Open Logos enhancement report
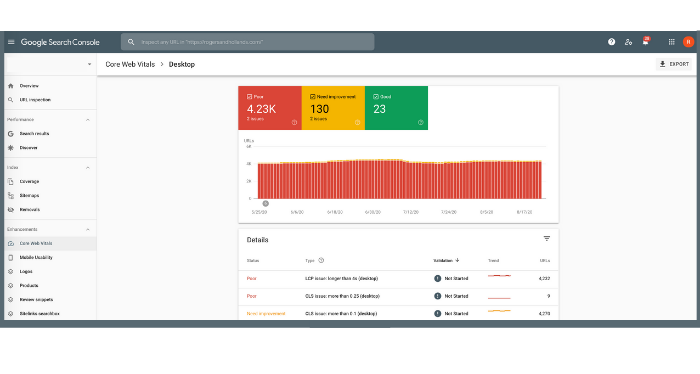 click(26, 271)
